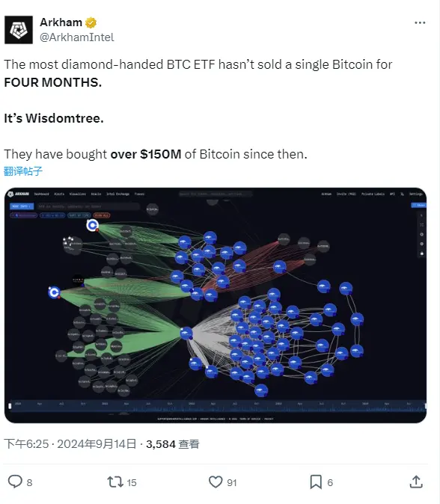Click the timeline slider at graph bottom

218,406
